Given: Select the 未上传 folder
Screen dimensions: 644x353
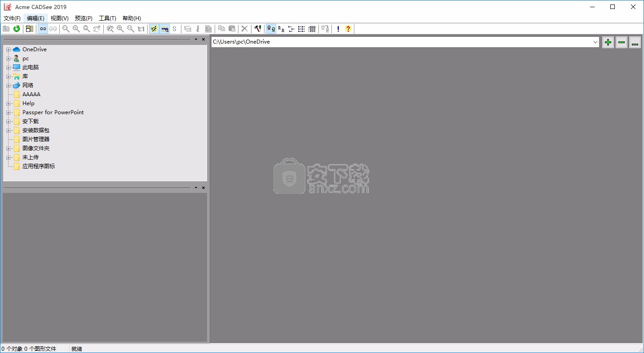Looking at the screenshot, I should click(31, 157).
